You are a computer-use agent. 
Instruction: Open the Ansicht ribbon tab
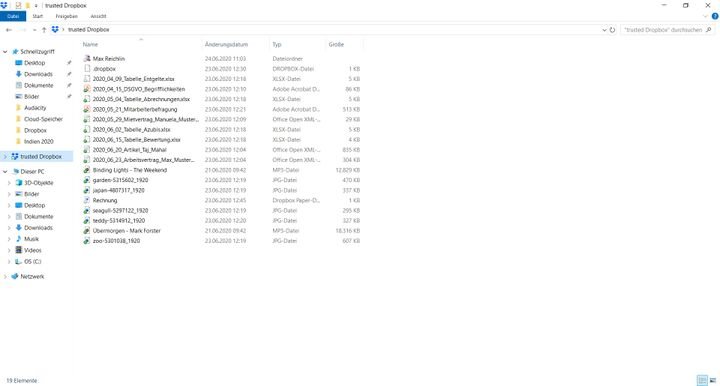point(98,16)
